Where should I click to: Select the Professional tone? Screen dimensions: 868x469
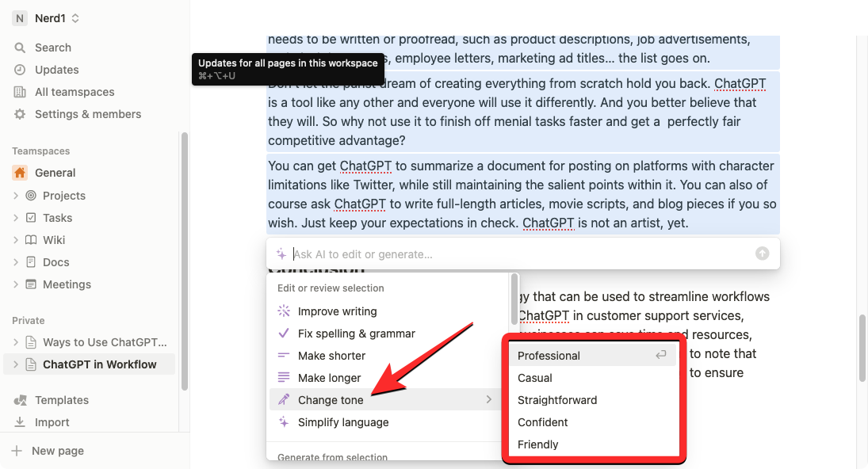[593, 356]
